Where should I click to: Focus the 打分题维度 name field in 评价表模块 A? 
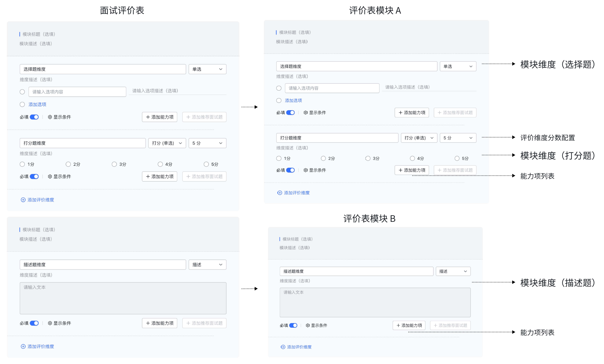337,138
